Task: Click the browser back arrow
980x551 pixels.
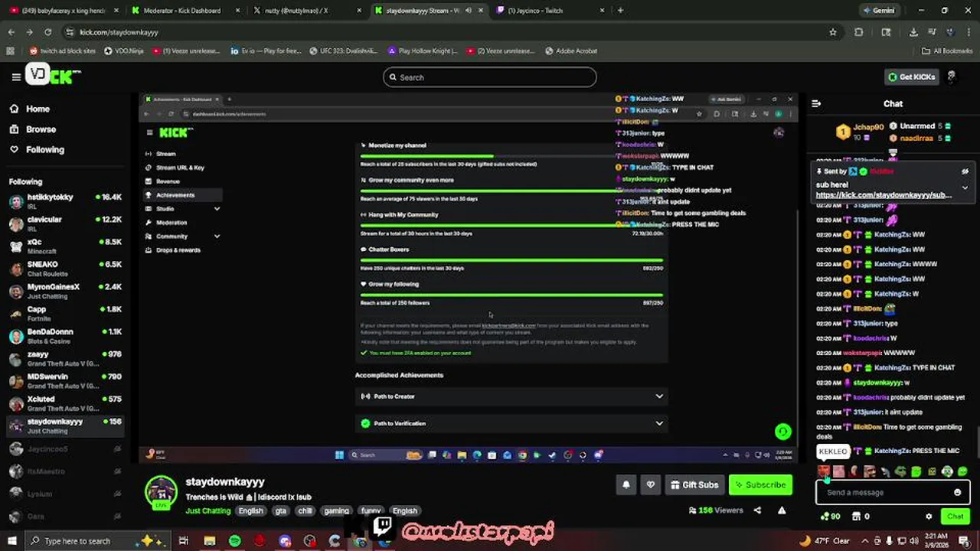Action: coord(11,32)
